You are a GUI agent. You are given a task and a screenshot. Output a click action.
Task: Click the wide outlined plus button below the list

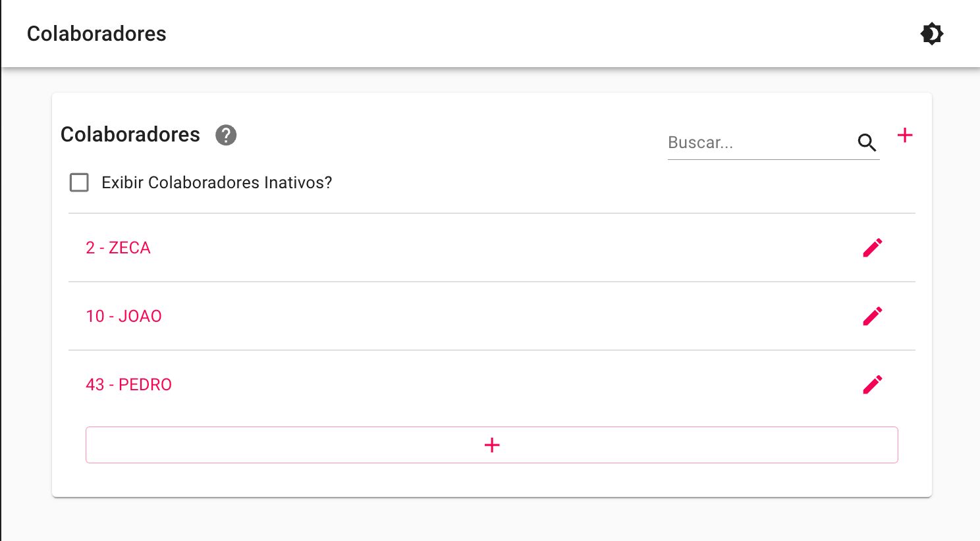[492, 445]
